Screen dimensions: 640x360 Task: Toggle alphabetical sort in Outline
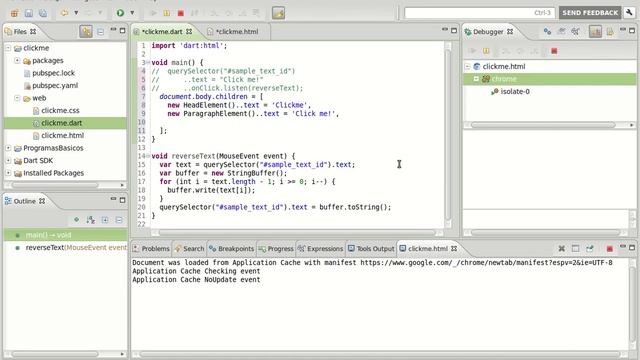click(91, 220)
